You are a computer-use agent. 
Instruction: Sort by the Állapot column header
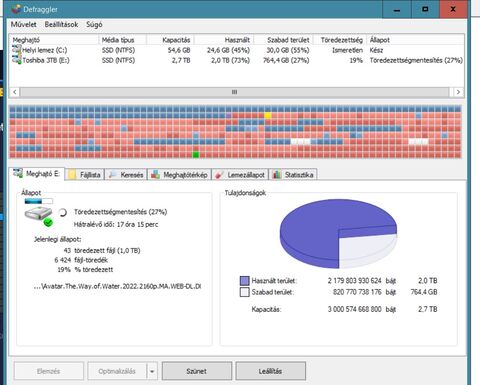tap(415, 40)
